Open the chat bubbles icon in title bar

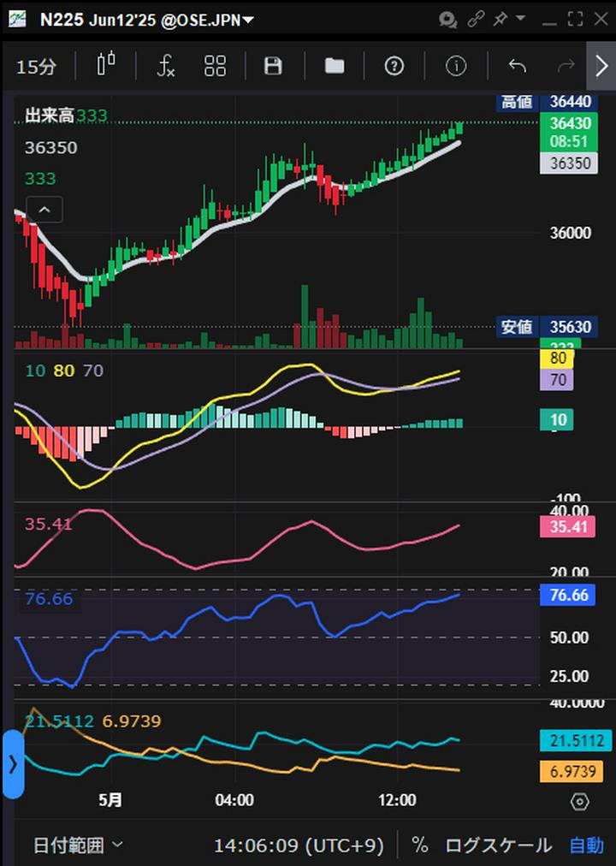(x=447, y=19)
